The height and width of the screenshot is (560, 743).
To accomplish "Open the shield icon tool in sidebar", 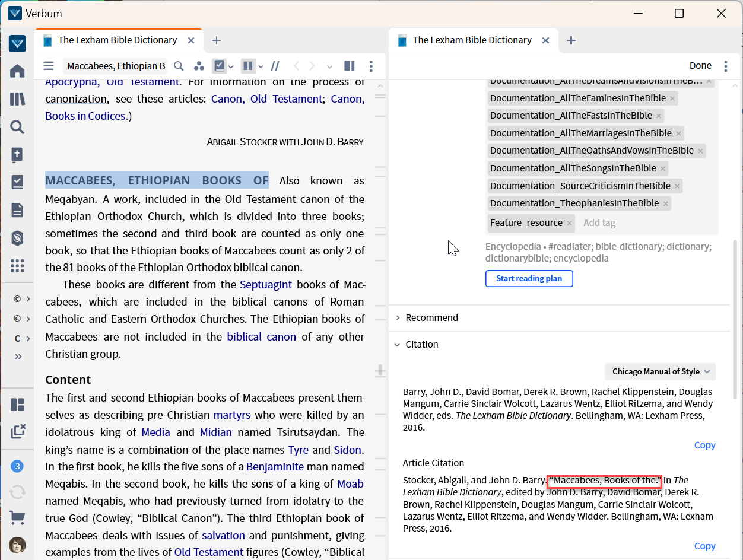I will point(17,238).
